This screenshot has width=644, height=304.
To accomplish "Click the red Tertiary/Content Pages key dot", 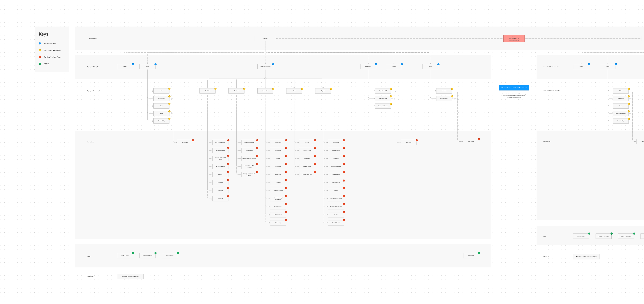I will 40,57.
